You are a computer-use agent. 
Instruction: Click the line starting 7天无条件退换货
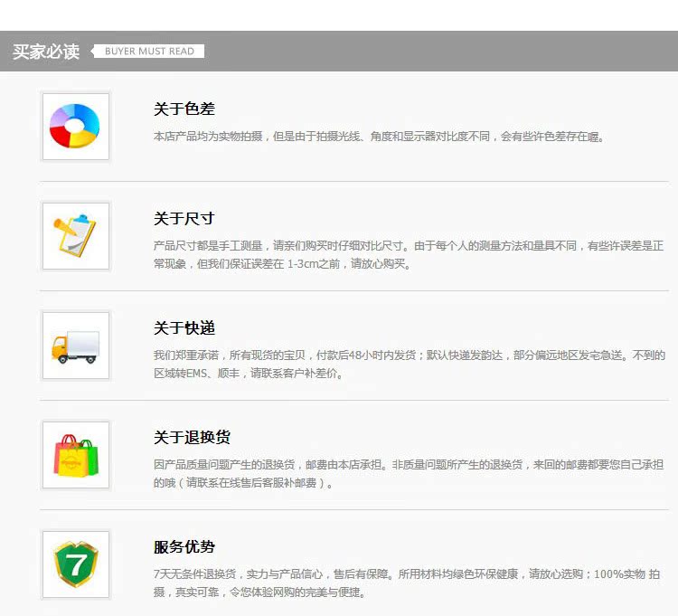click(x=407, y=574)
